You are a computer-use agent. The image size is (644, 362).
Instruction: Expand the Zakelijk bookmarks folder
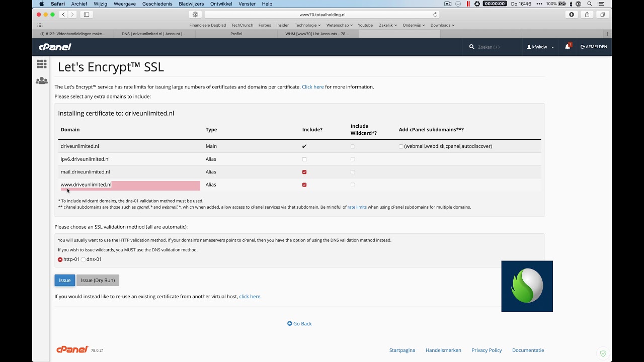point(388,25)
